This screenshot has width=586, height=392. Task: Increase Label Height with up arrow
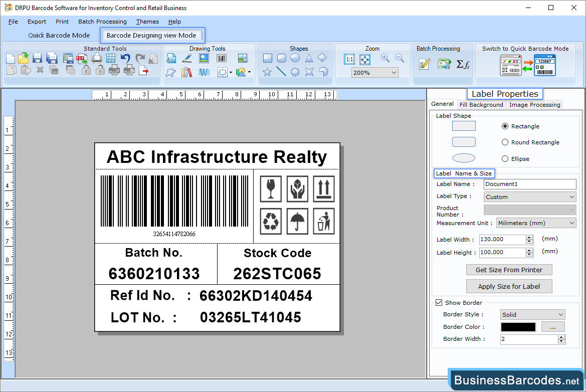coord(529,250)
